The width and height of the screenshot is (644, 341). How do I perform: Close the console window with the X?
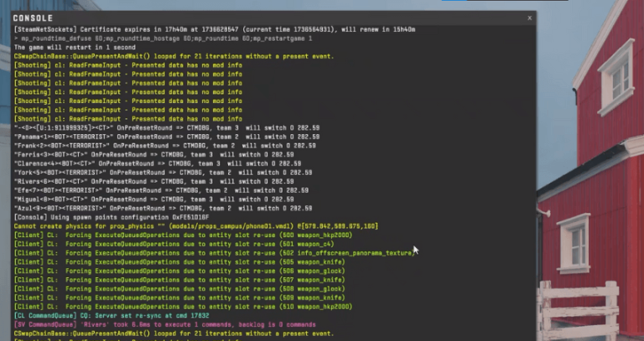pos(529,17)
